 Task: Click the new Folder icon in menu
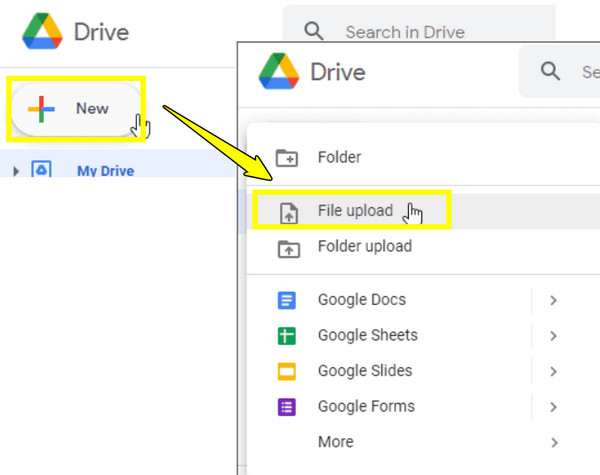pyautogui.click(x=286, y=157)
